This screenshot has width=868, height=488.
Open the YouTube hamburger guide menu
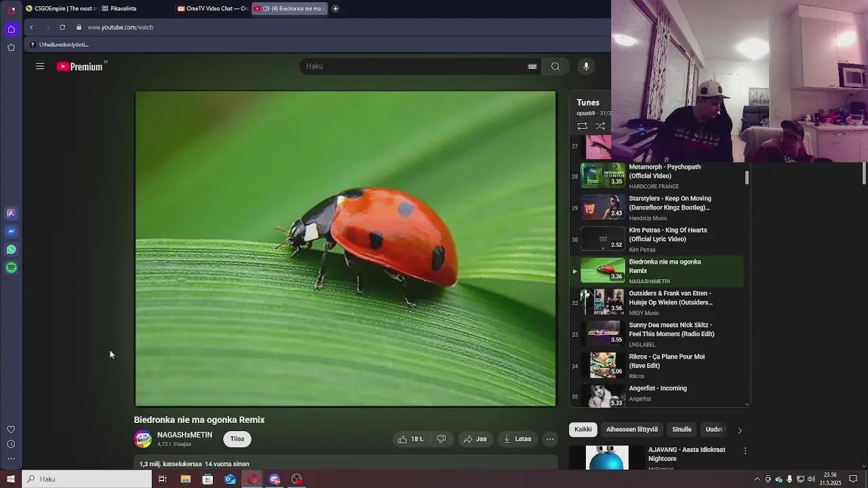click(40, 66)
